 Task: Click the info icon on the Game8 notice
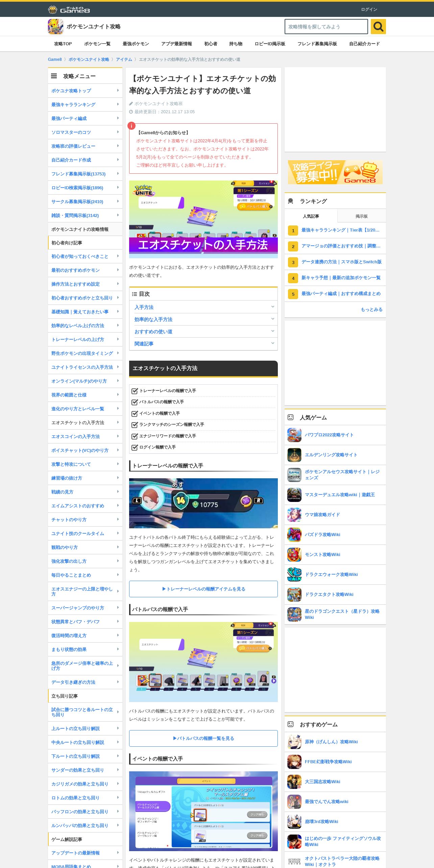tap(131, 126)
